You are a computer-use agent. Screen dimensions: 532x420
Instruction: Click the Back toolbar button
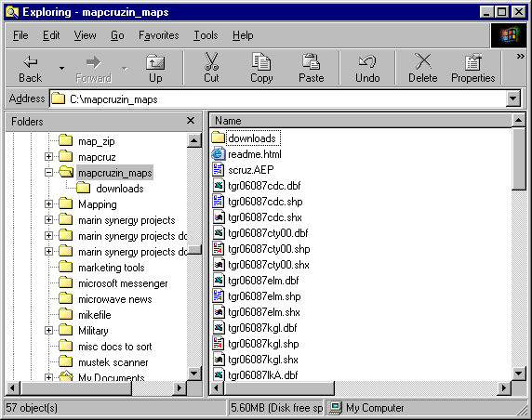tap(30, 69)
